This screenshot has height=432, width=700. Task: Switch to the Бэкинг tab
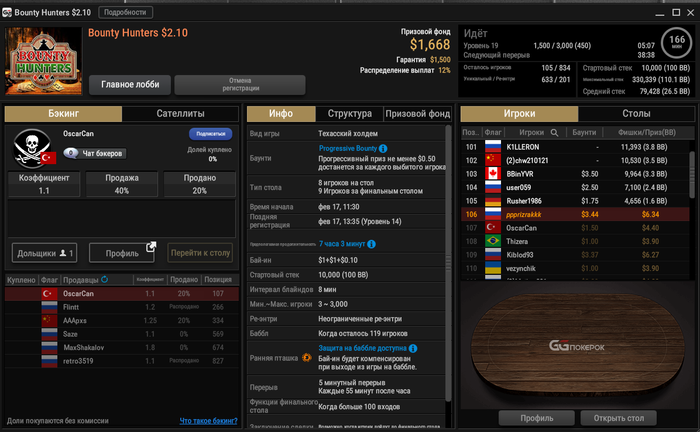[x=63, y=114]
